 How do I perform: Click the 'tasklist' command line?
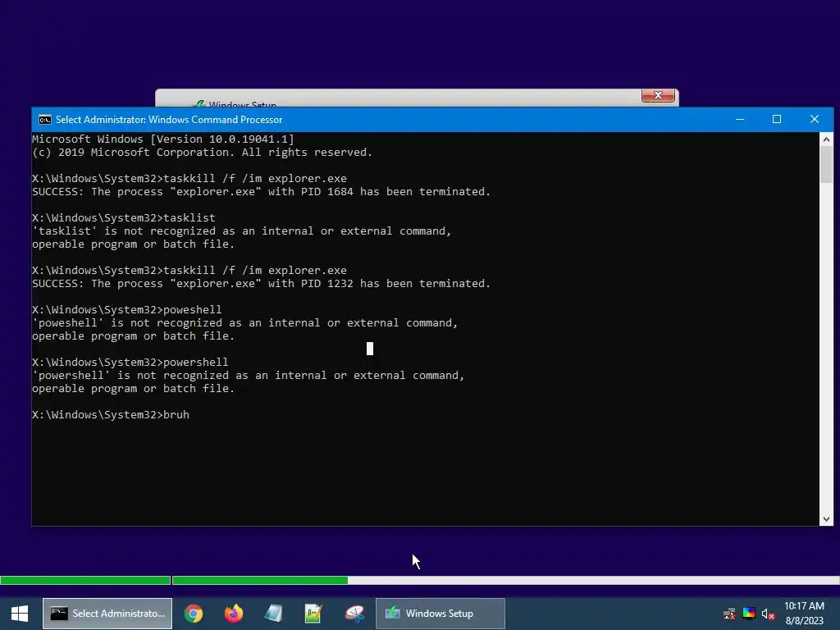(x=124, y=217)
